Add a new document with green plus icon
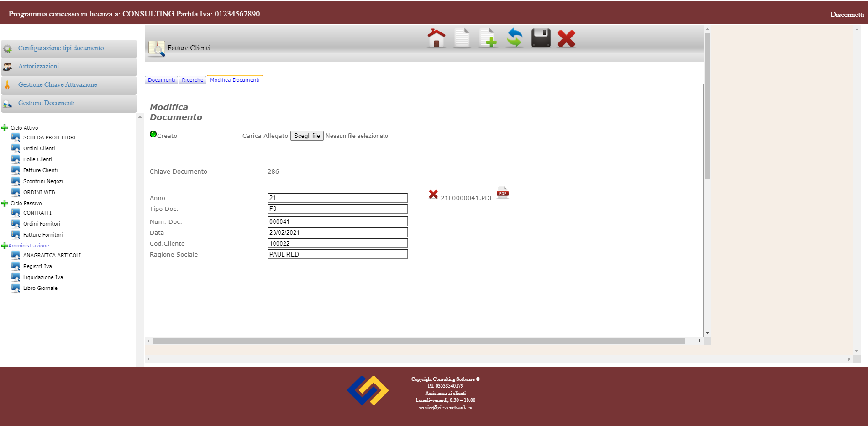Viewport: 868px width, 426px height. pos(488,38)
